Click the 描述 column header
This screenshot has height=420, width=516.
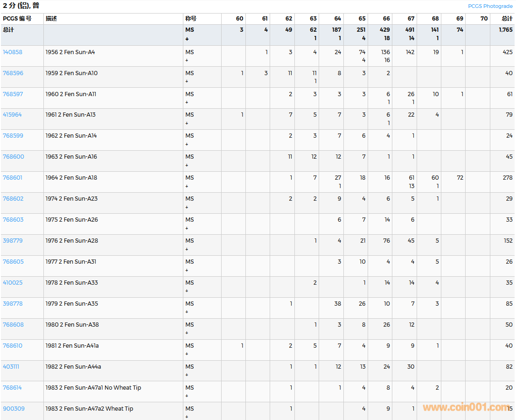tap(51, 19)
